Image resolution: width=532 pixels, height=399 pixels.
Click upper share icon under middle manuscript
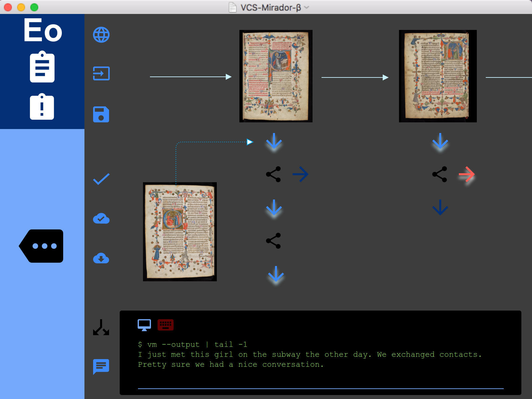tap(273, 174)
